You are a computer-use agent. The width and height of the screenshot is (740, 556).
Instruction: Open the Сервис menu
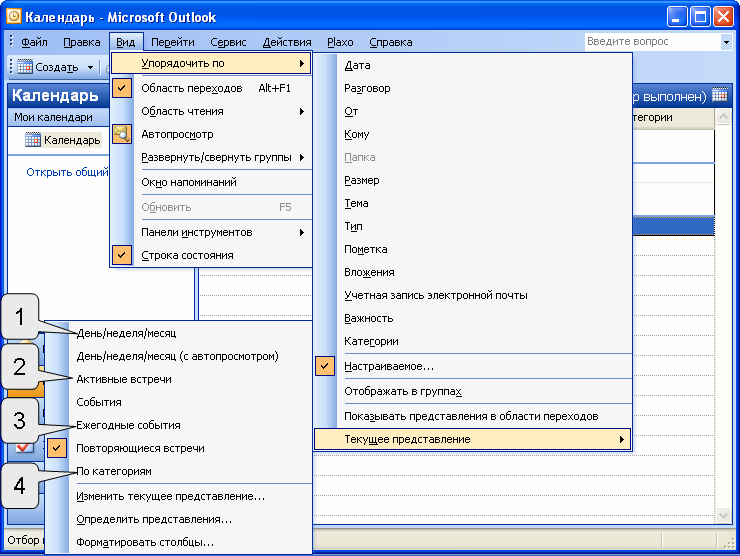point(228,42)
